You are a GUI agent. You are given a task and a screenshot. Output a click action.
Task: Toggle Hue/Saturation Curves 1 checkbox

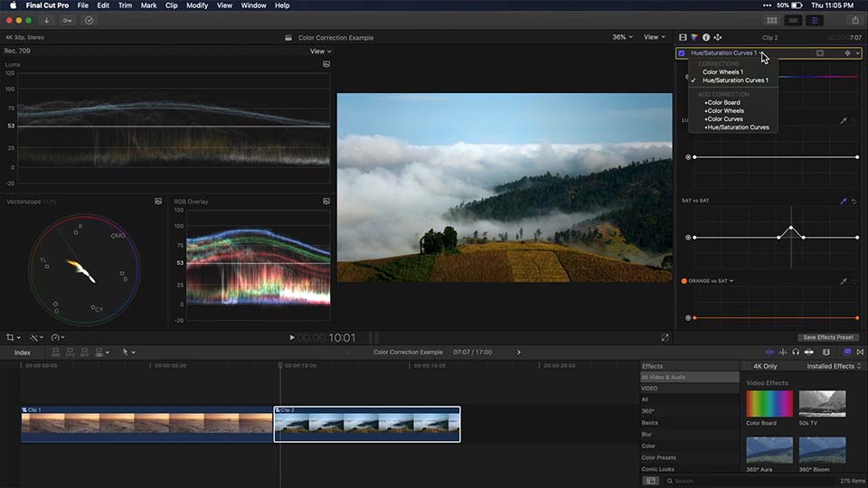click(682, 53)
